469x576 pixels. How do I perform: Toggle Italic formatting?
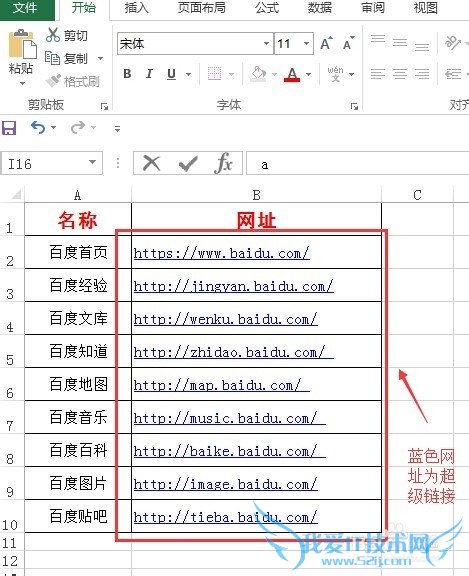pyautogui.click(x=149, y=74)
